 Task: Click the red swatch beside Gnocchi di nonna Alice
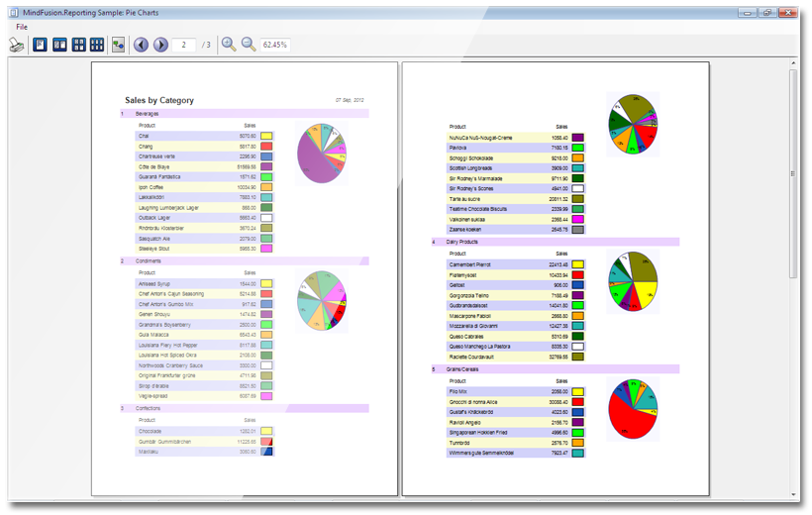[578, 403]
